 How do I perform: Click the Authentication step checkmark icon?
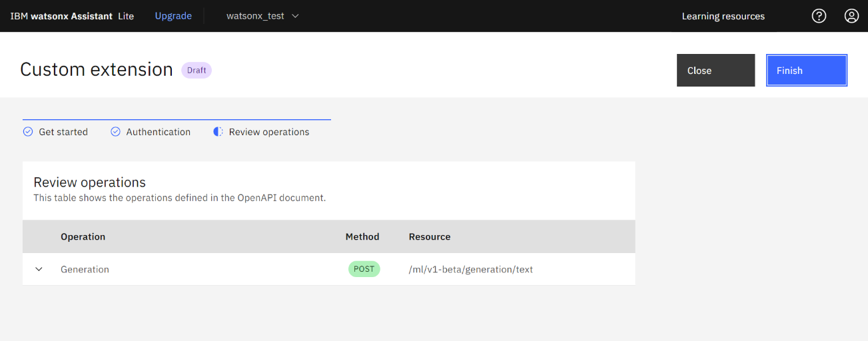pyautogui.click(x=115, y=132)
